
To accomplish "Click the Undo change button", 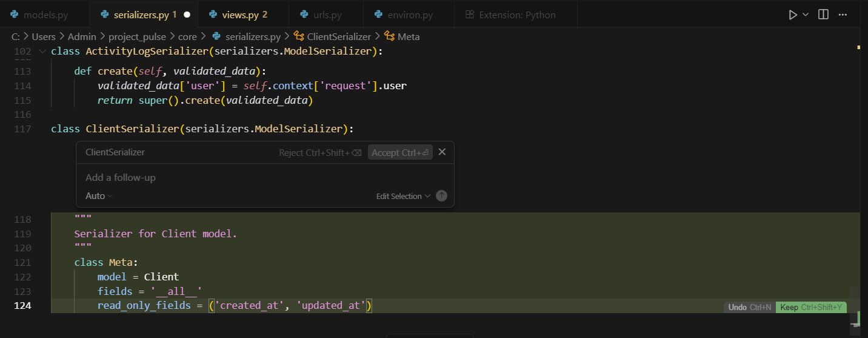I will click(x=749, y=307).
